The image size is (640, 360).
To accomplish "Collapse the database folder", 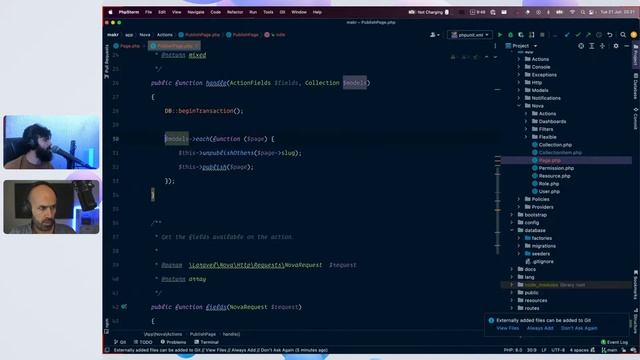I will [512, 230].
